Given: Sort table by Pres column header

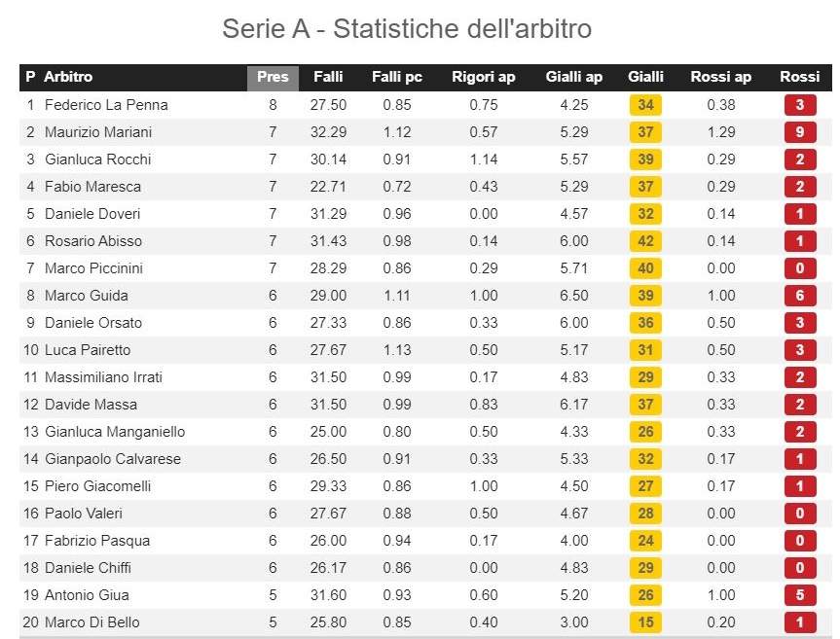Looking at the screenshot, I should 273,77.
